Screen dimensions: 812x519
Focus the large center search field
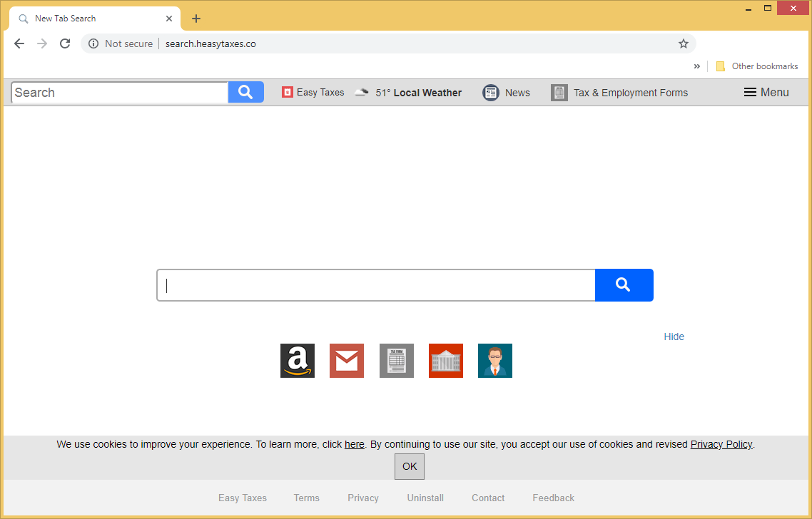pyautogui.click(x=376, y=285)
